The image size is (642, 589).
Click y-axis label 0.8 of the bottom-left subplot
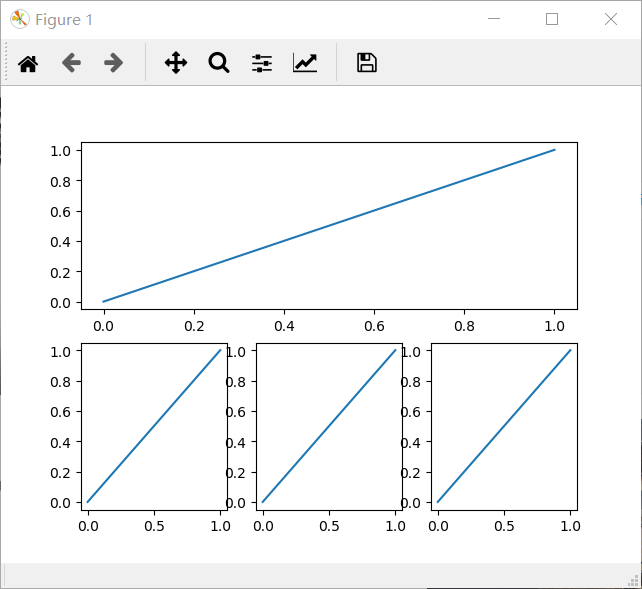pos(60,382)
